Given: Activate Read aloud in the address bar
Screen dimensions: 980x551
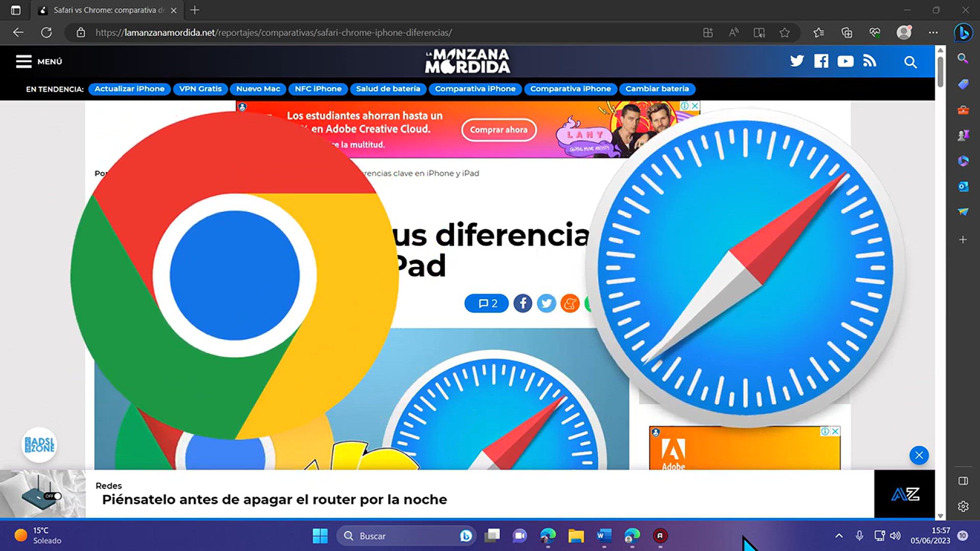Looking at the screenshot, I should [733, 32].
